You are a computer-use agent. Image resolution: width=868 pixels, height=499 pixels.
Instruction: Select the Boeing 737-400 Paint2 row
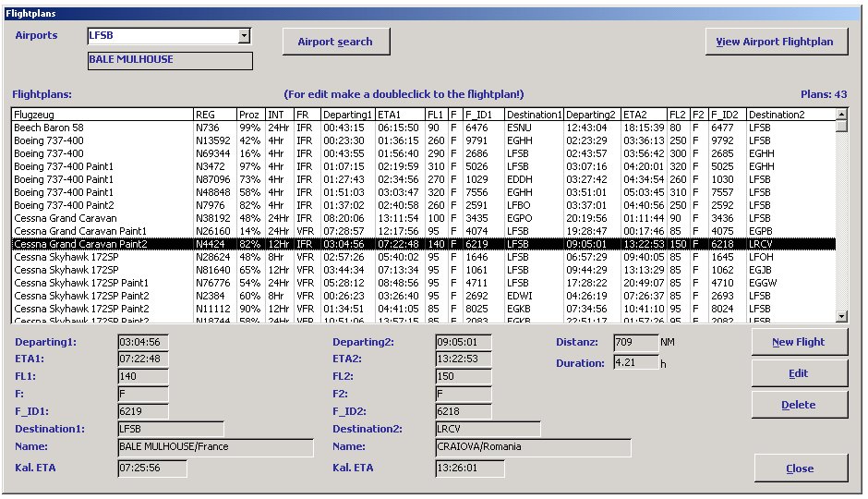[x=424, y=205]
